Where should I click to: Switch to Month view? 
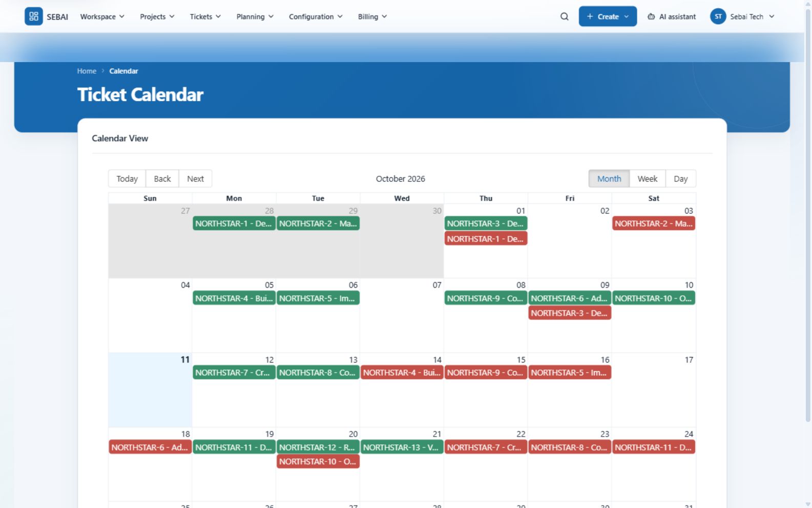tap(609, 178)
